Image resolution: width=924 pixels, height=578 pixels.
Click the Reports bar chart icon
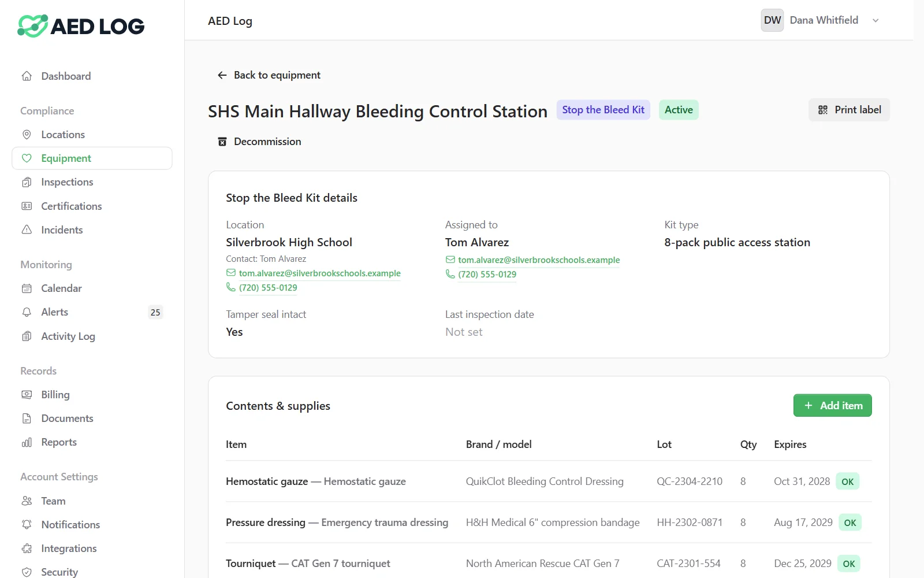(x=27, y=442)
